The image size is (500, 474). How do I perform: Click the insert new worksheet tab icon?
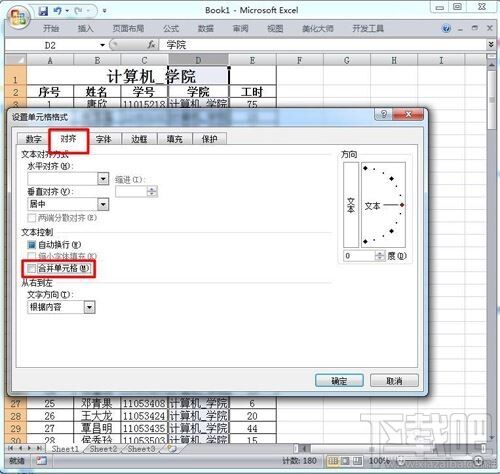pyautogui.click(x=172, y=449)
